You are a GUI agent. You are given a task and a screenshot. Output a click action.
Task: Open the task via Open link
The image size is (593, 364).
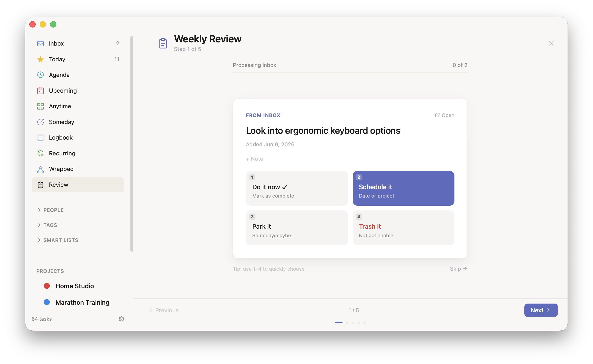pyautogui.click(x=445, y=115)
